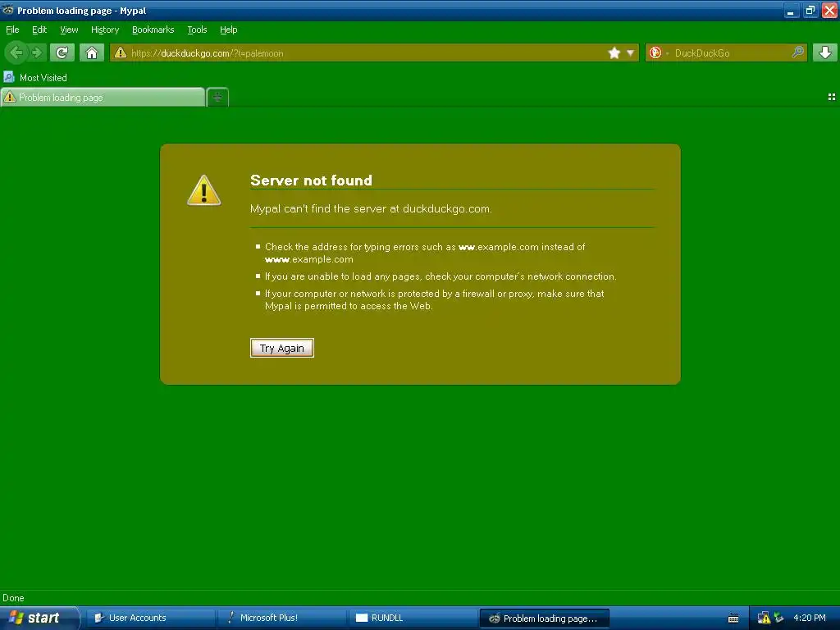Open the Tools menu

point(197,30)
